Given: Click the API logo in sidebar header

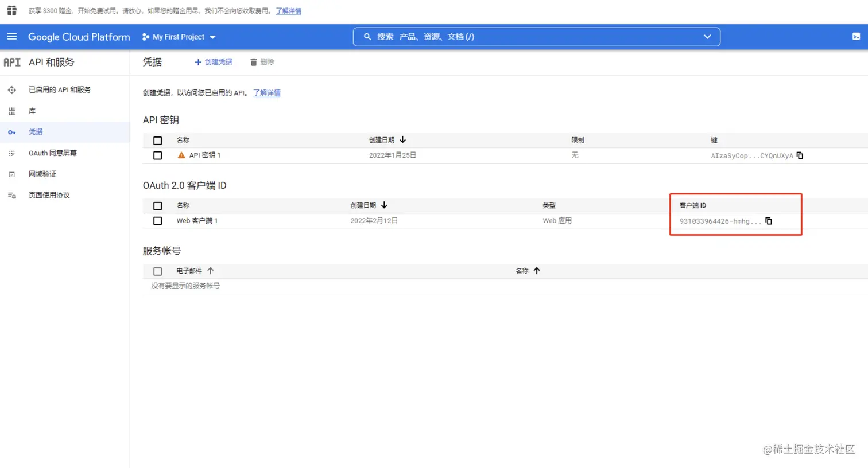Looking at the screenshot, I should point(12,62).
